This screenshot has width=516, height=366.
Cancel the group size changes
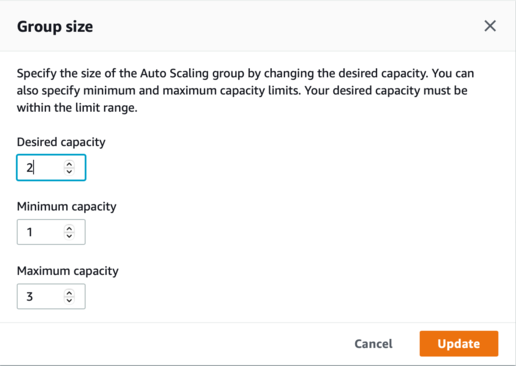pos(373,344)
